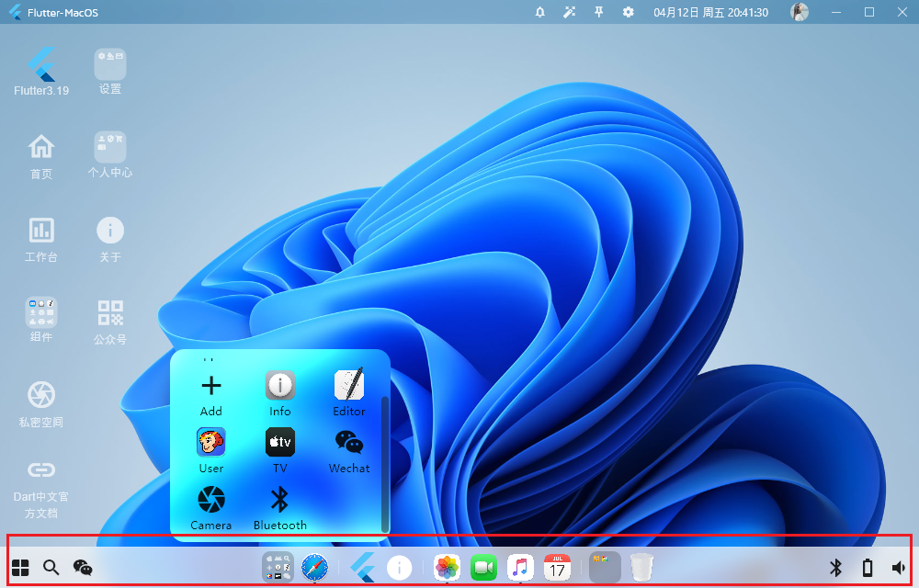Open the gray folder stack in dock

[x=605, y=568]
